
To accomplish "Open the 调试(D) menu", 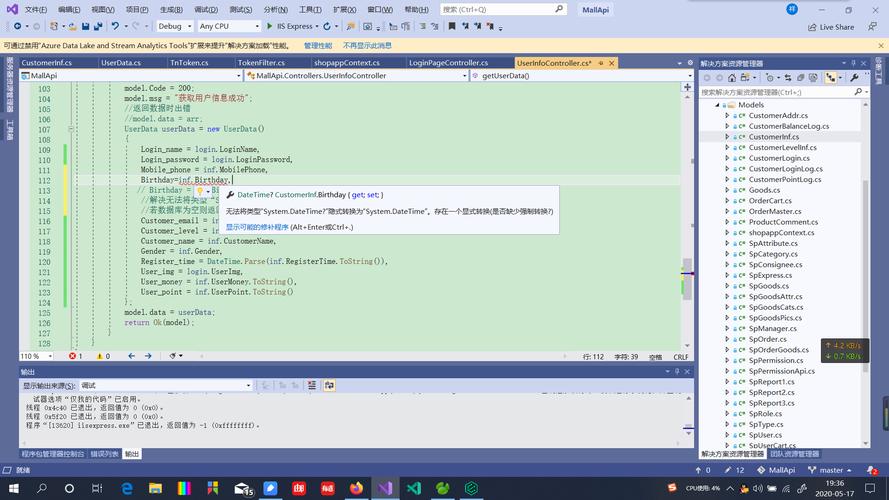I will point(206,9).
